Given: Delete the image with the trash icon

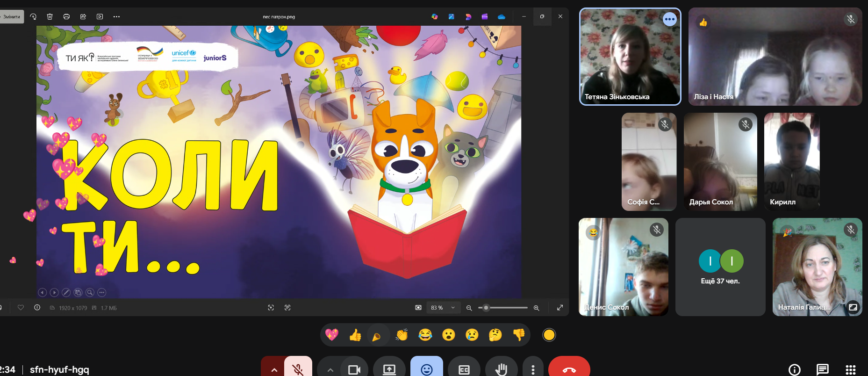Looking at the screenshot, I should pos(50,17).
